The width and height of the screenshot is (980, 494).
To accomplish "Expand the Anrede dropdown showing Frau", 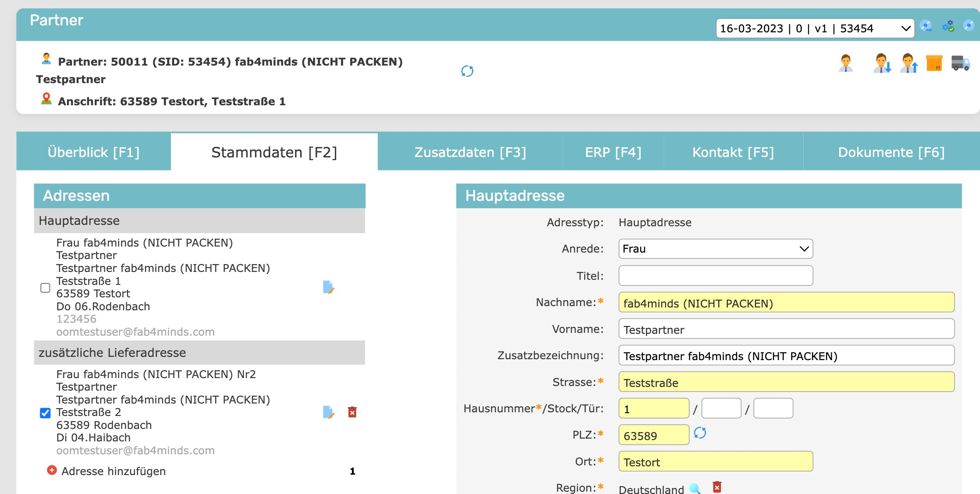I will 715,249.
